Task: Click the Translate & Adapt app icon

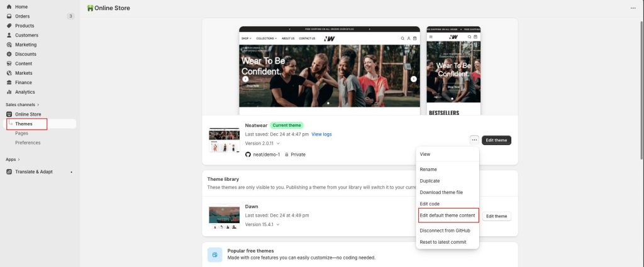Action: click(x=9, y=172)
